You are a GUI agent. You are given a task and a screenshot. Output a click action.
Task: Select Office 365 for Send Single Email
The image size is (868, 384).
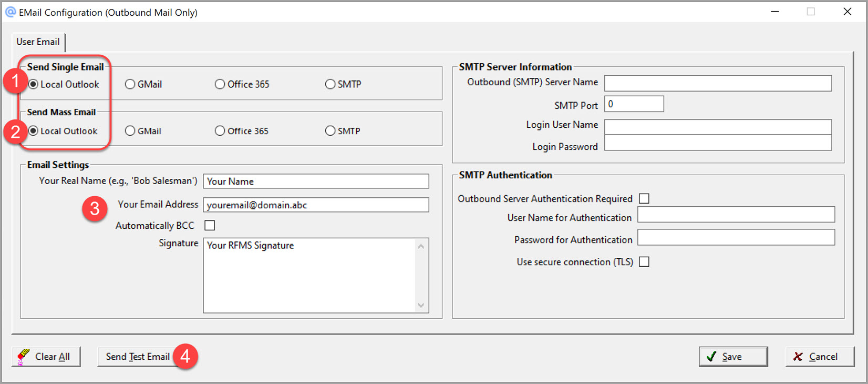(x=220, y=84)
